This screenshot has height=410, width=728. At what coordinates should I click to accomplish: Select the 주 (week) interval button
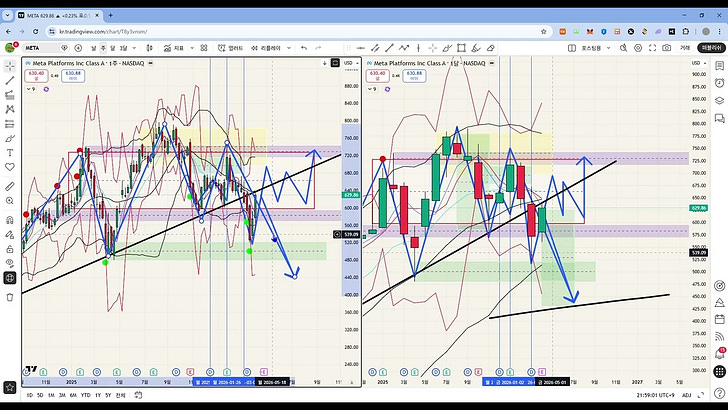click(103, 48)
